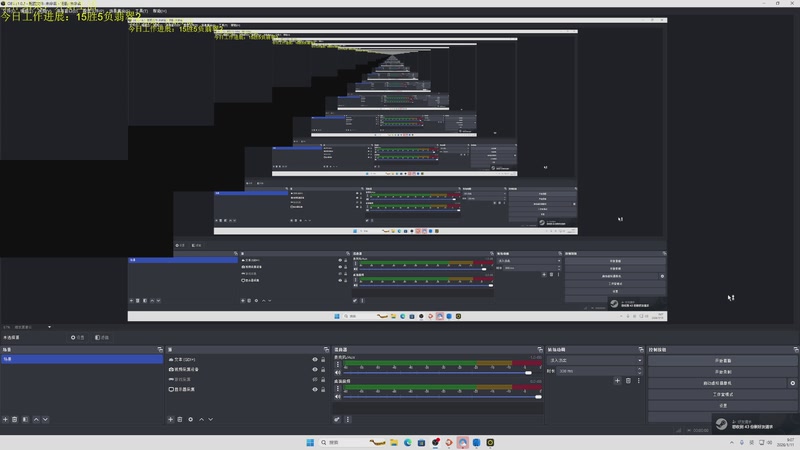Open advanced audio properties gear in mixer
The image size is (800, 450).
337,419
